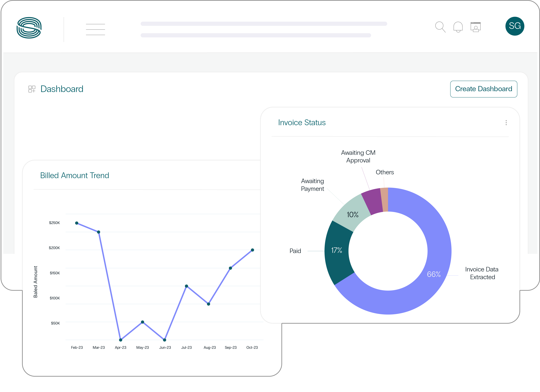This screenshot has width=540, height=392.
Task: Click the Invoice Status title
Action: tap(302, 123)
